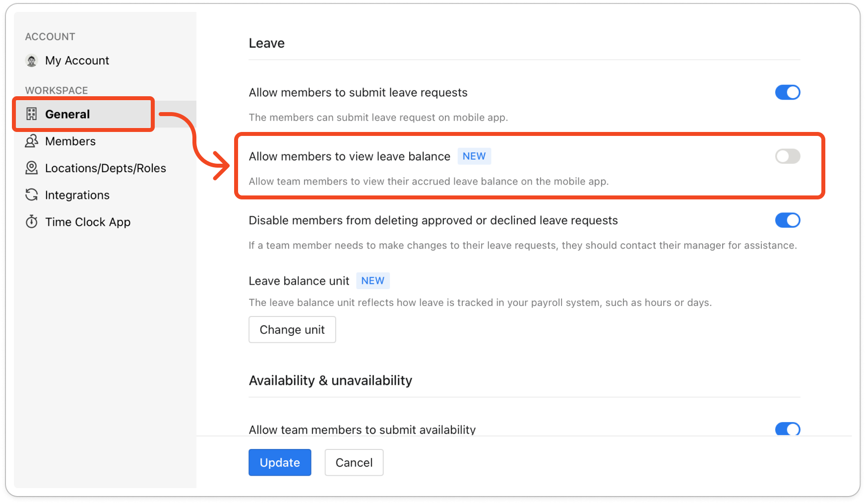866x504 pixels.
Task: Toggle Allow members to submit leave requests
Action: click(788, 92)
